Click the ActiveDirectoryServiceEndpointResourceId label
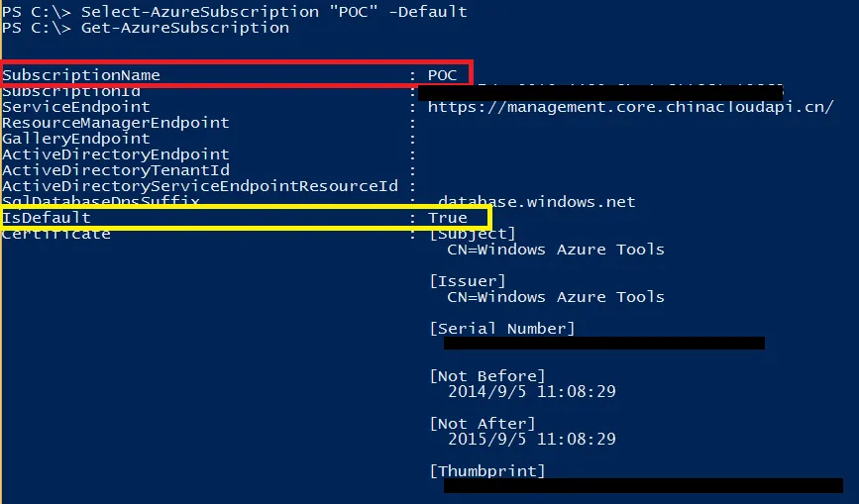 (200, 186)
